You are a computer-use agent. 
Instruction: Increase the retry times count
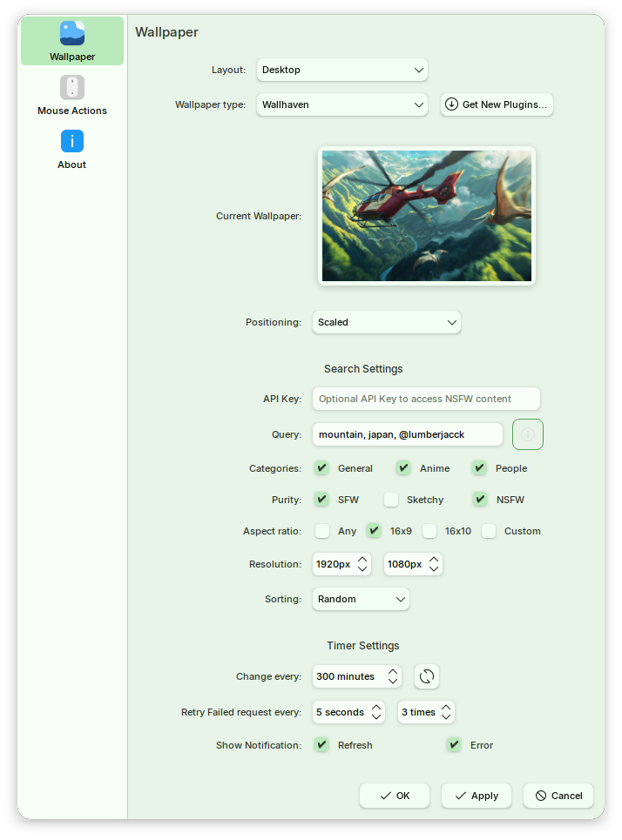coord(446,707)
